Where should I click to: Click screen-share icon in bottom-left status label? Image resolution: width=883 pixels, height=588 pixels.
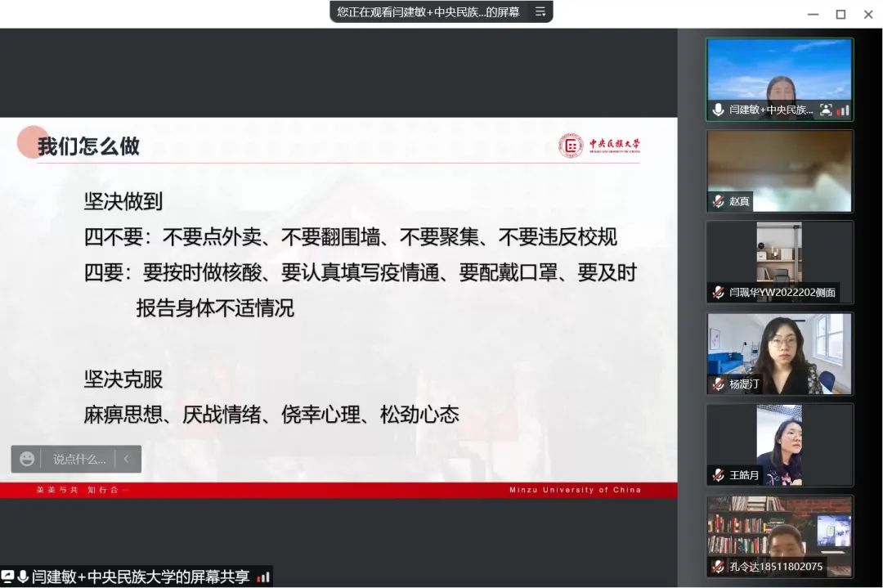[8, 577]
